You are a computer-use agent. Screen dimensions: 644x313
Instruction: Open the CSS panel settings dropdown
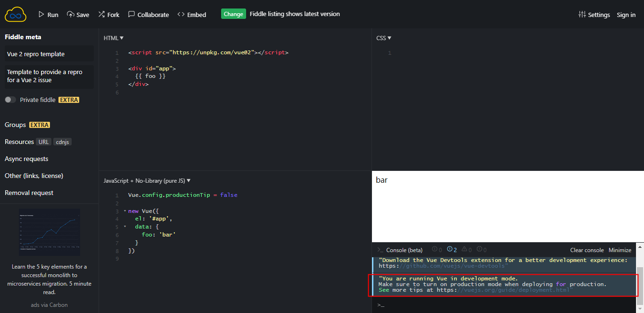(x=383, y=38)
